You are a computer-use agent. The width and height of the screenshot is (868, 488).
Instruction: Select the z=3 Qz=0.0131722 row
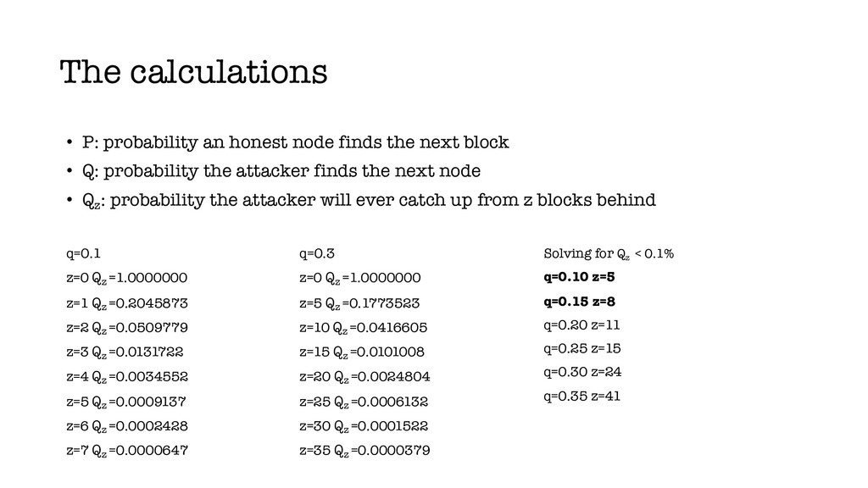pyautogui.click(x=125, y=352)
